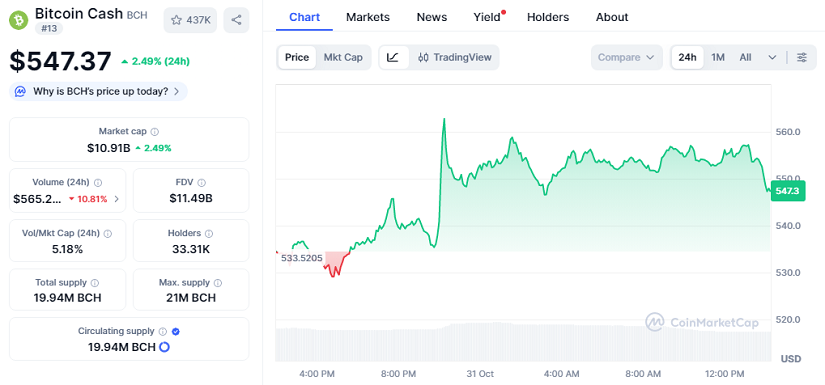Screen dimensions: 825x385
Task: Switch to the Markets tab
Action: click(x=368, y=17)
